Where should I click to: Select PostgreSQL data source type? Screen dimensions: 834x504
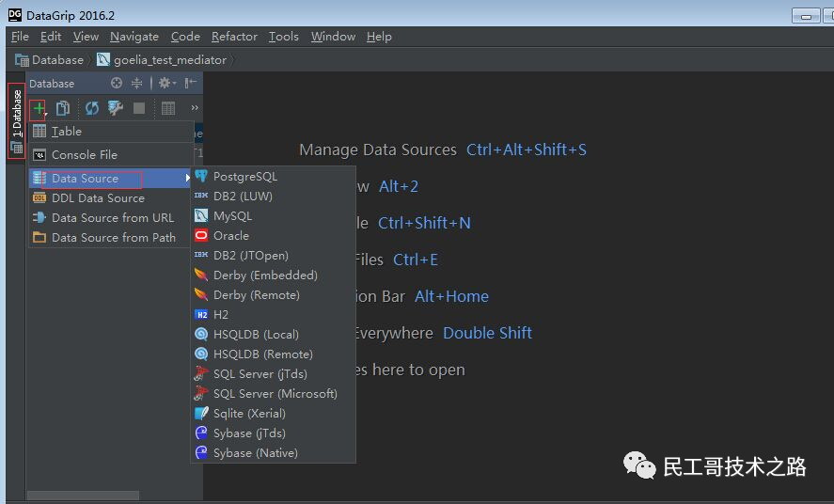click(x=273, y=177)
